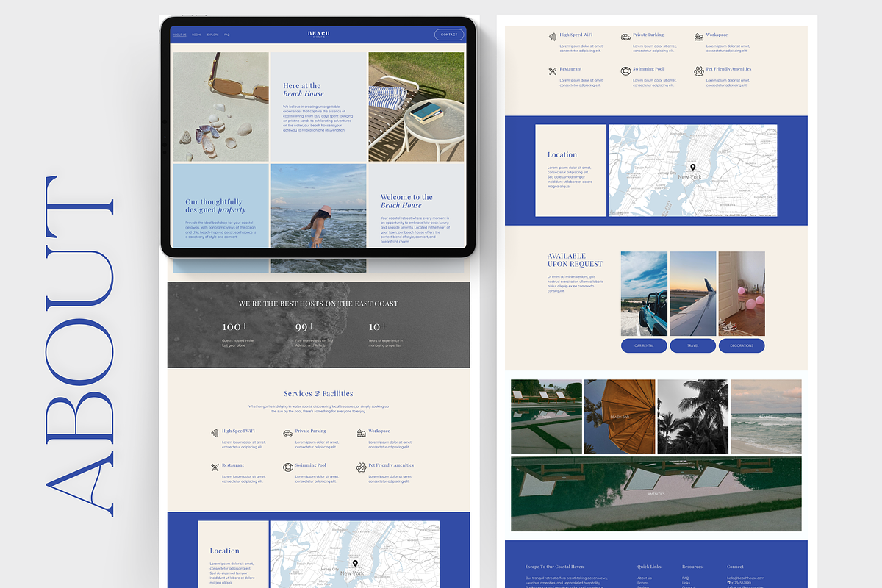Select the wide Amenities gallery photo
The height and width of the screenshot is (588, 882).
[x=656, y=493]
